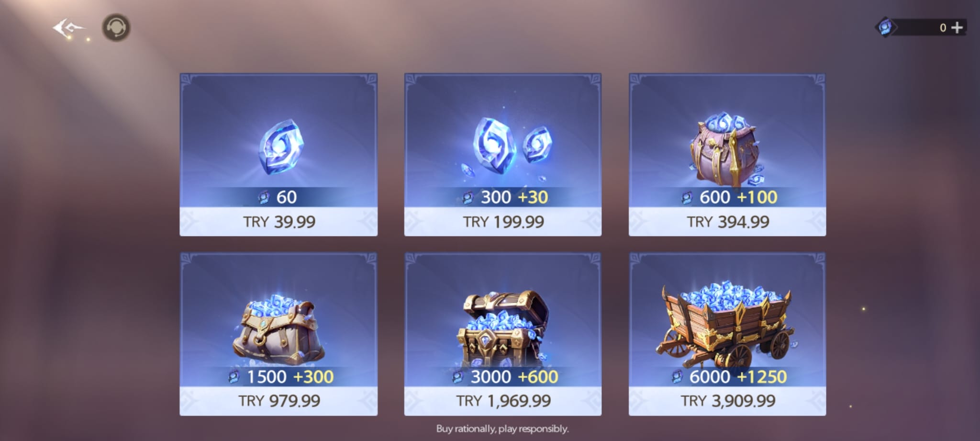980x441 pixels.
Task: Purchase the TRY 3,909.99 pack
Action: click(727, 401)
